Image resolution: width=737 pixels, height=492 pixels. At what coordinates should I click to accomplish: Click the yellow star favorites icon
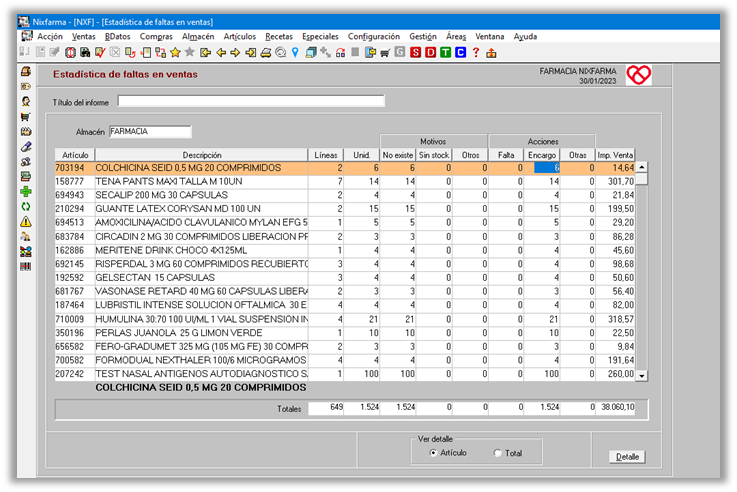[175, 53]
